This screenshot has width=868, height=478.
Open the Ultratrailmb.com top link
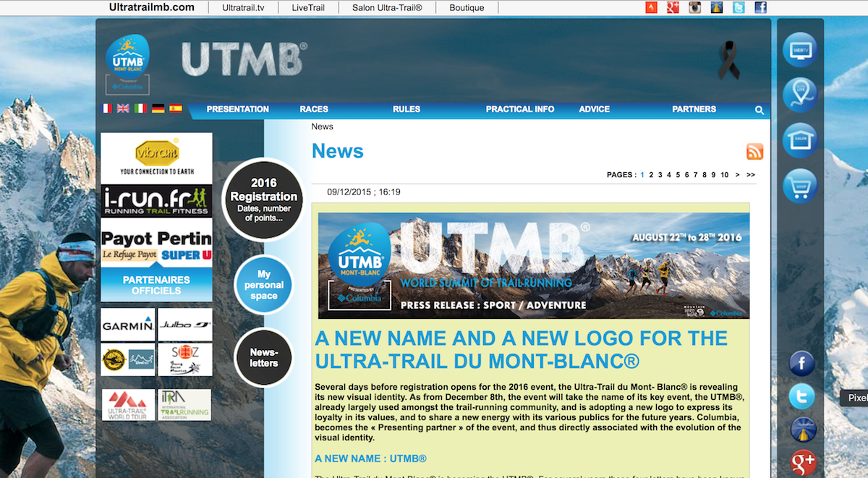[x=152, y=7]
